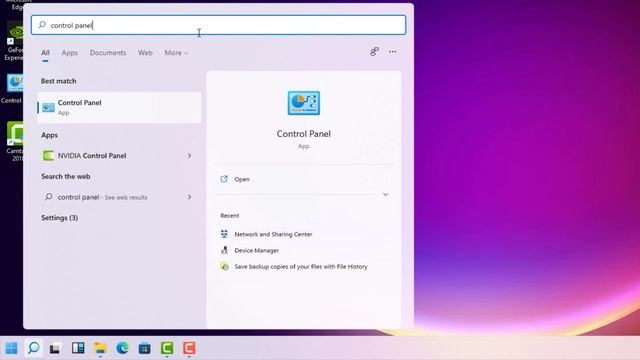640x360 pixels.
Task: Expand more actions chevron under Open
Action: pyautogui.click(x=385, y=195)
